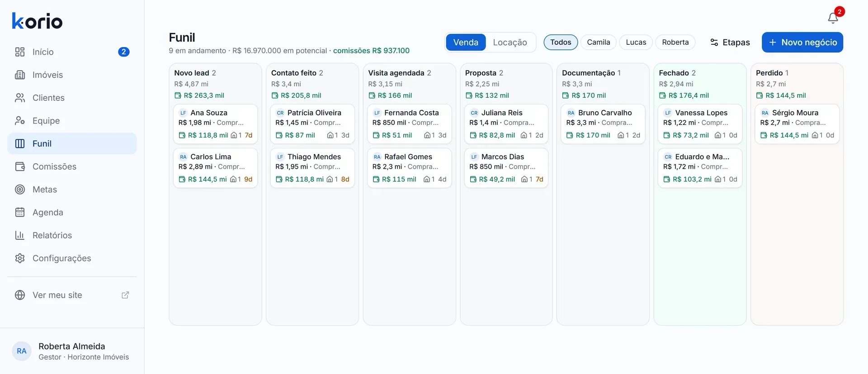Screen dimensions: 868x374
Task: Click the Equipe team icon
Action: tap(20, 121)
